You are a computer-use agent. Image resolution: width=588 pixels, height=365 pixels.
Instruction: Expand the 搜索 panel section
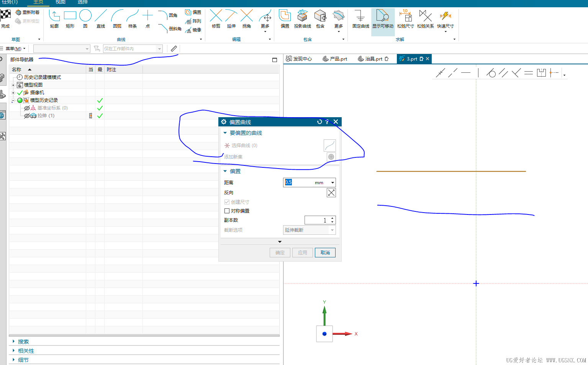click(x=14, y=341)
